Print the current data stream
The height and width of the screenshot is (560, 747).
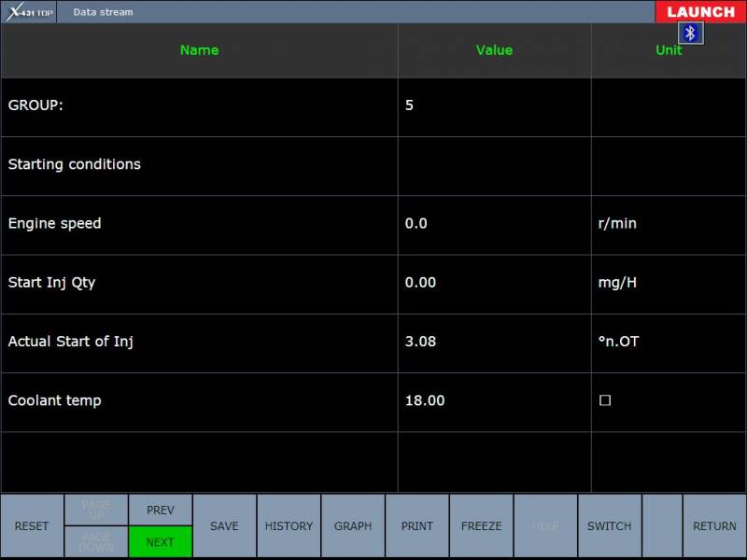pos(417,526)
